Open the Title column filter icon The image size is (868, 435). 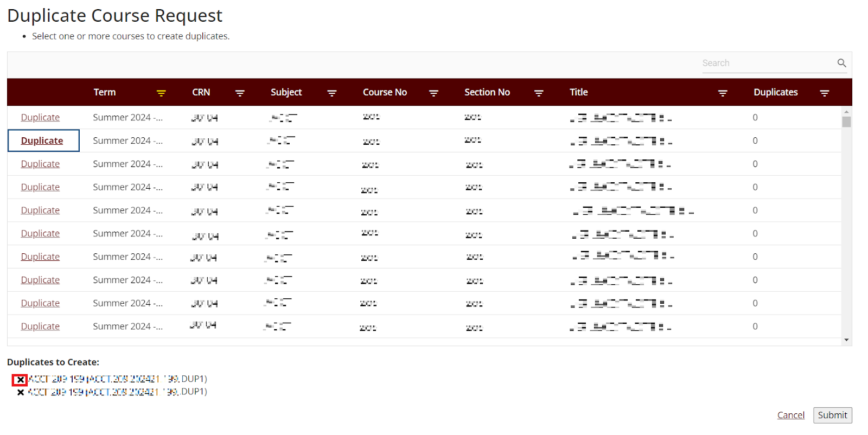tap(723, 93)
